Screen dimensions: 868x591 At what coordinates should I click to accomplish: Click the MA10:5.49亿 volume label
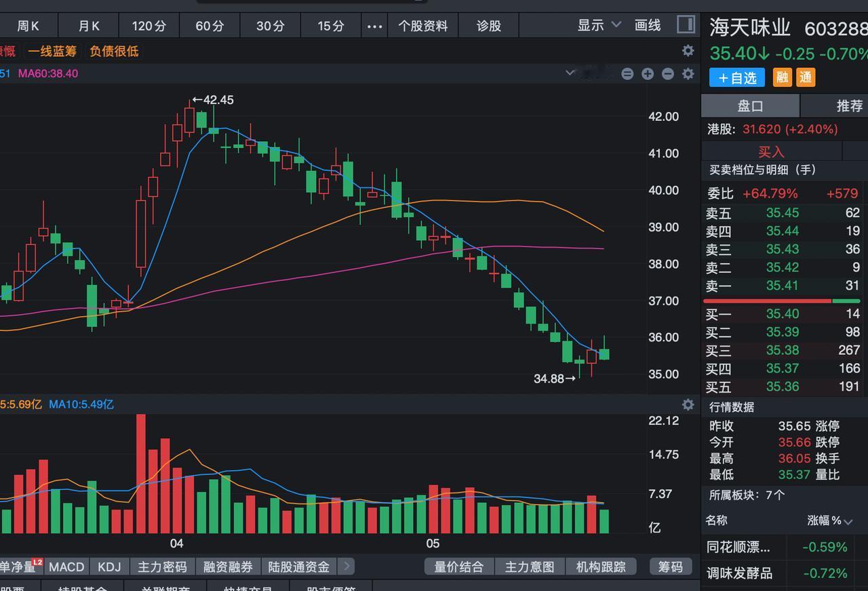[x=81, y=404]
